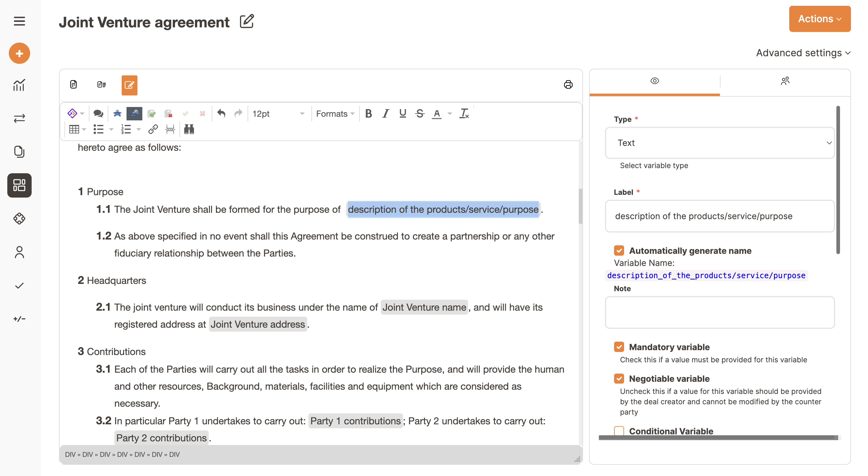Open the Actions dropdown button
Viewport: 868px width, 476px height.
819,19
